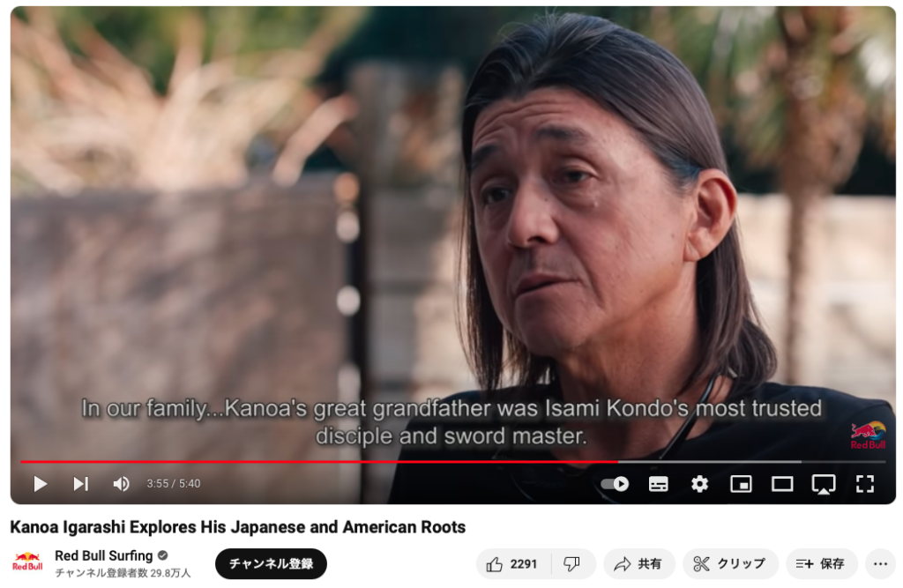
Task: Enable miniplayer mode
Action: click(x=741, y=484)
